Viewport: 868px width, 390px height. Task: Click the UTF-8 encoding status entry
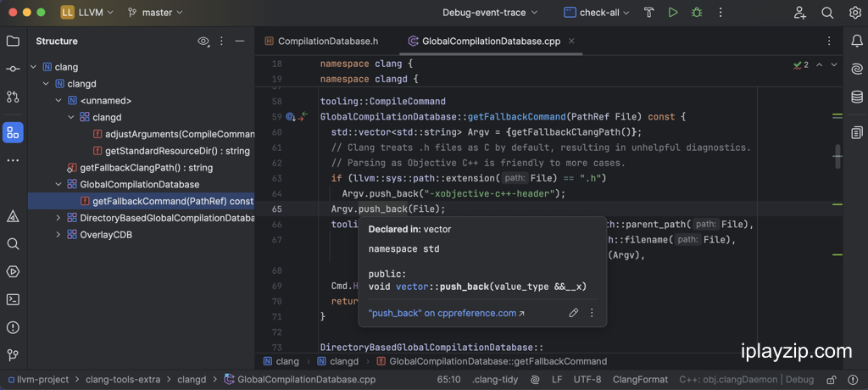(587, 380)
